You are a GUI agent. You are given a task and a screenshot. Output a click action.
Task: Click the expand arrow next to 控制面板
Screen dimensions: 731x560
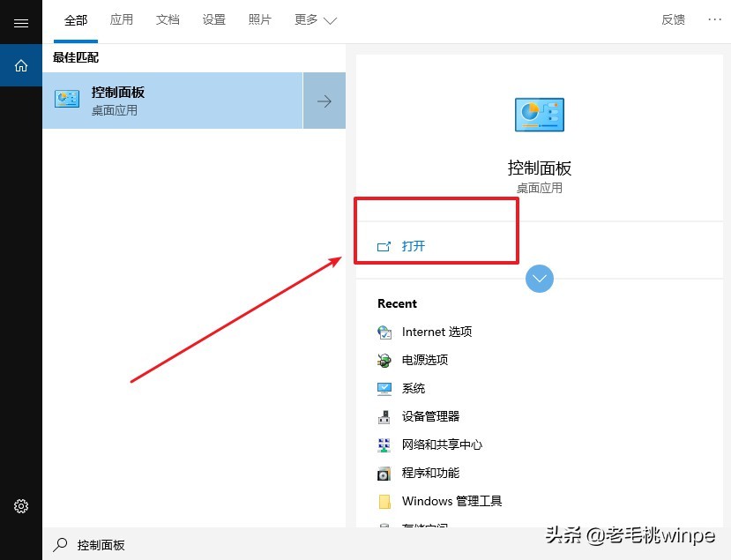point(324,100)
